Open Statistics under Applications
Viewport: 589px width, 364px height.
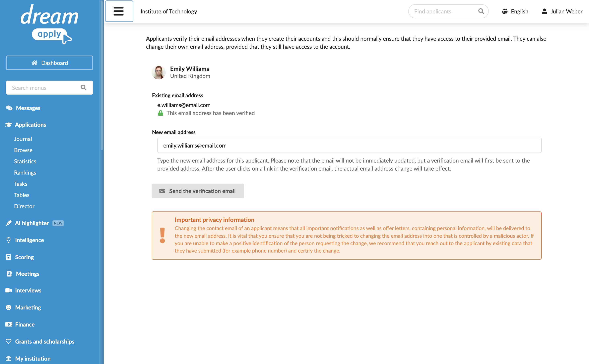tap(25, 161)
